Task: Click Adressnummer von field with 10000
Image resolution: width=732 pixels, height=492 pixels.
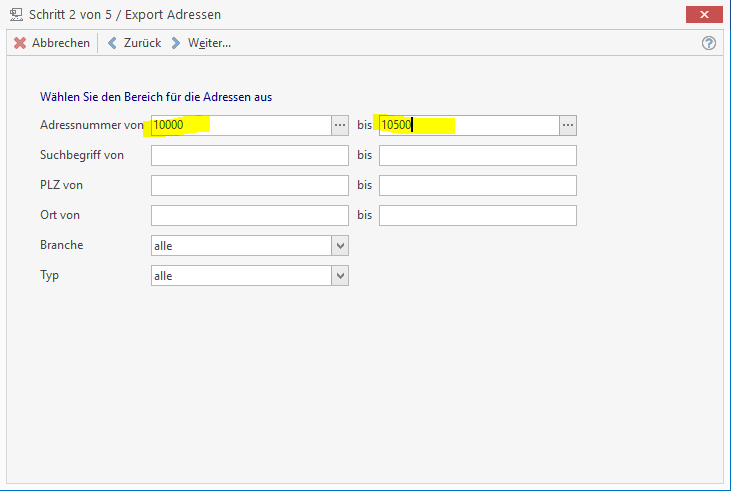Action: (241, 125)
